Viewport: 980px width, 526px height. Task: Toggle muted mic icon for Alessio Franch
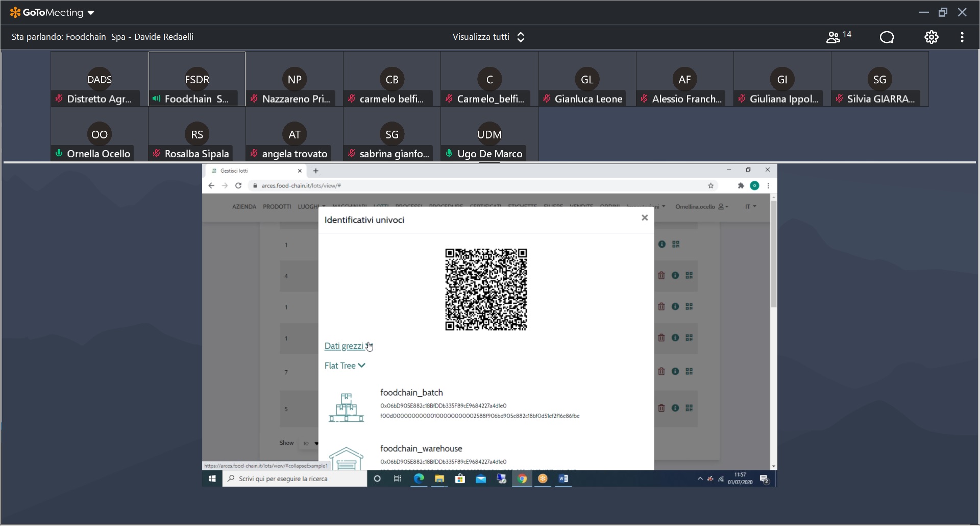(x=644, y=99)
